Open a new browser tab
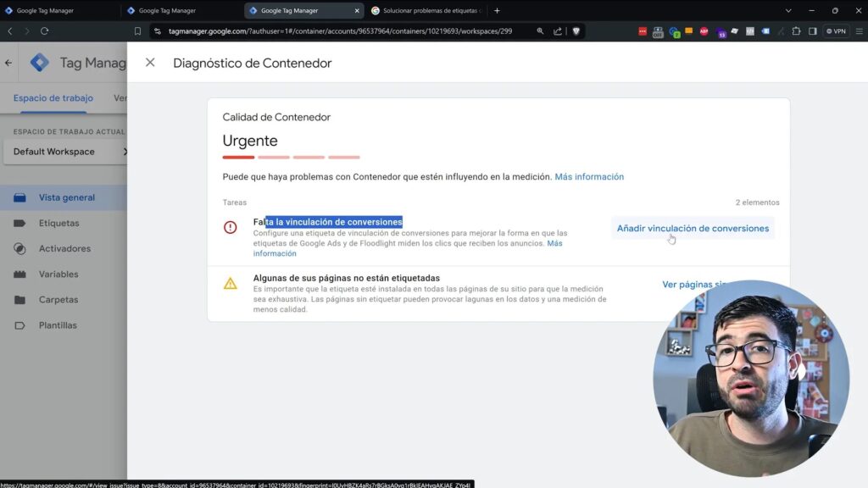Screen dimensions: 868x488 [497, 10]
